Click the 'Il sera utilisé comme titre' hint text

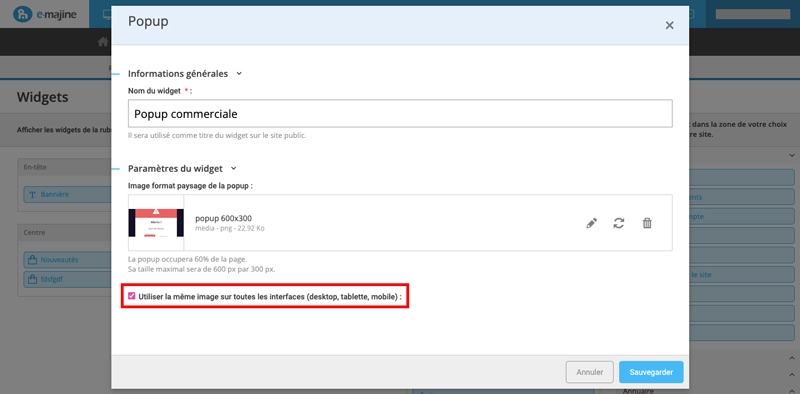[217, 136]
